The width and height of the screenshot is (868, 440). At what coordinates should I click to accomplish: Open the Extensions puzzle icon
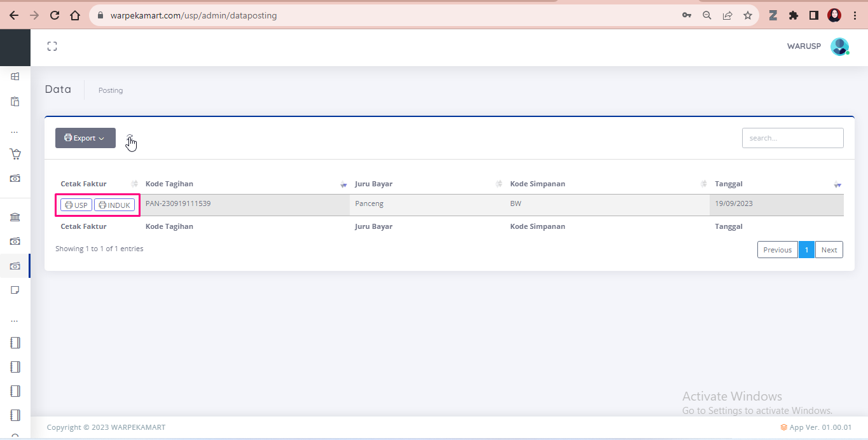click(794, 15)
